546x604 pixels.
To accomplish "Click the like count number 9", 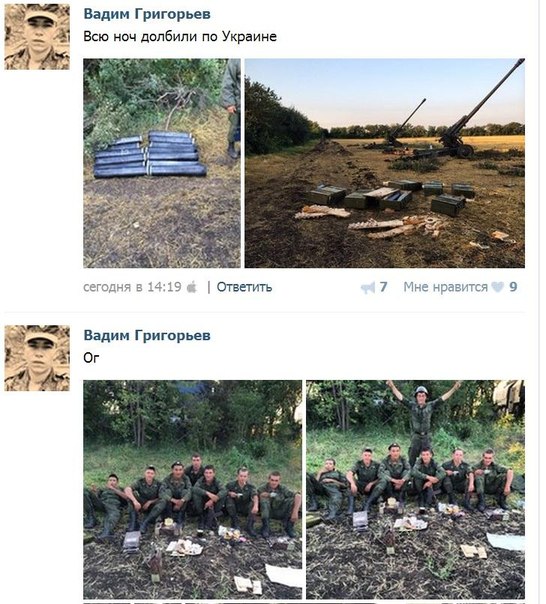I will (513, 287).
